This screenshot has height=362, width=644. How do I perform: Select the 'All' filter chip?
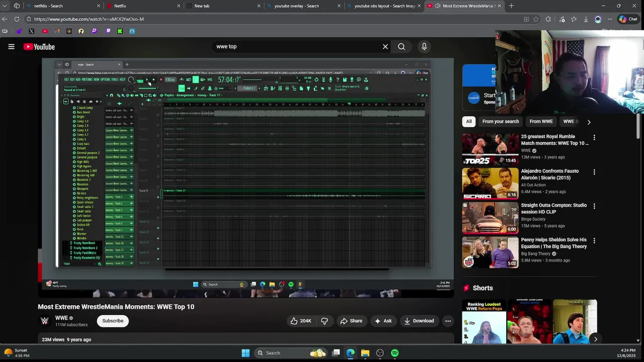469,122
